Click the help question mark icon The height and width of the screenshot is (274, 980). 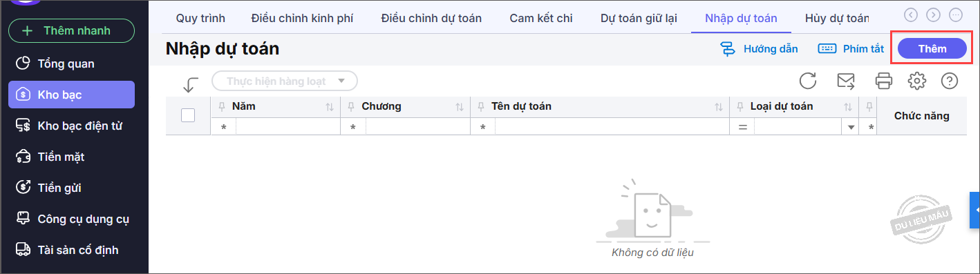coord(950,81)
